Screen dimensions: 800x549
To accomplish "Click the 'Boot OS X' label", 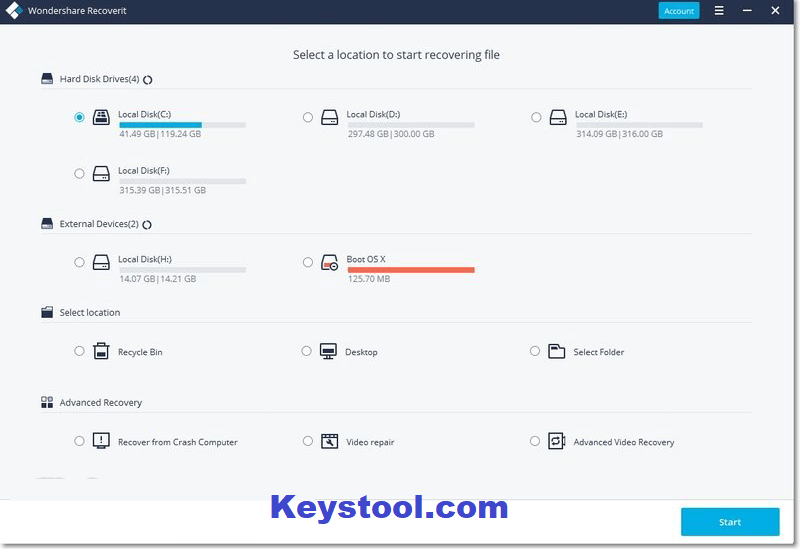I will click(366, 259).
